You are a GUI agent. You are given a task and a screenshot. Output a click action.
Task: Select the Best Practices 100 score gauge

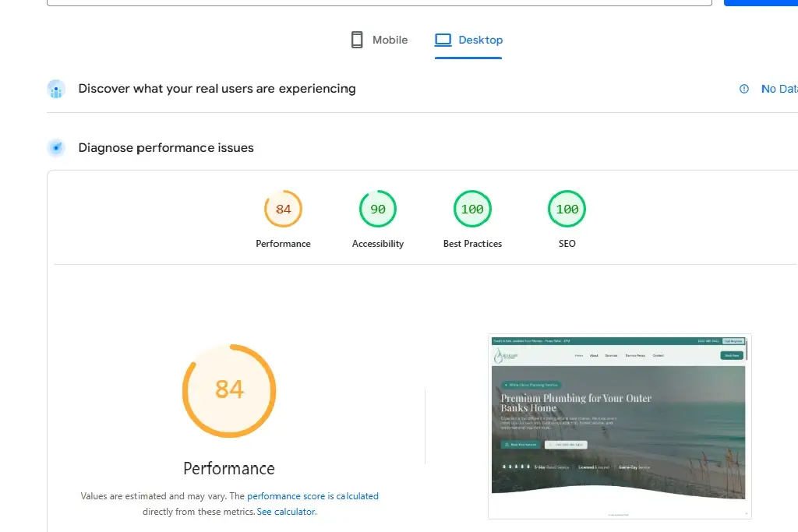[x=472, y=209]
